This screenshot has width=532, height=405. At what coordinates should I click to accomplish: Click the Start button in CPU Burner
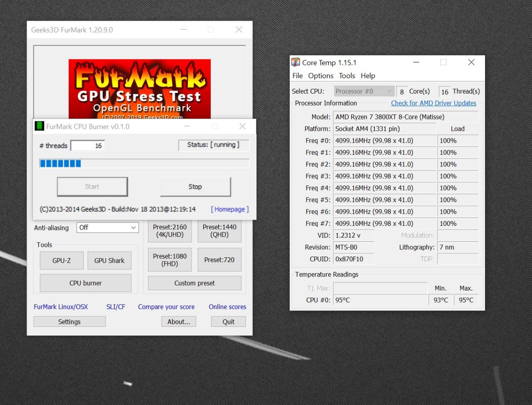pyautogui.click(x=92, y=187)
